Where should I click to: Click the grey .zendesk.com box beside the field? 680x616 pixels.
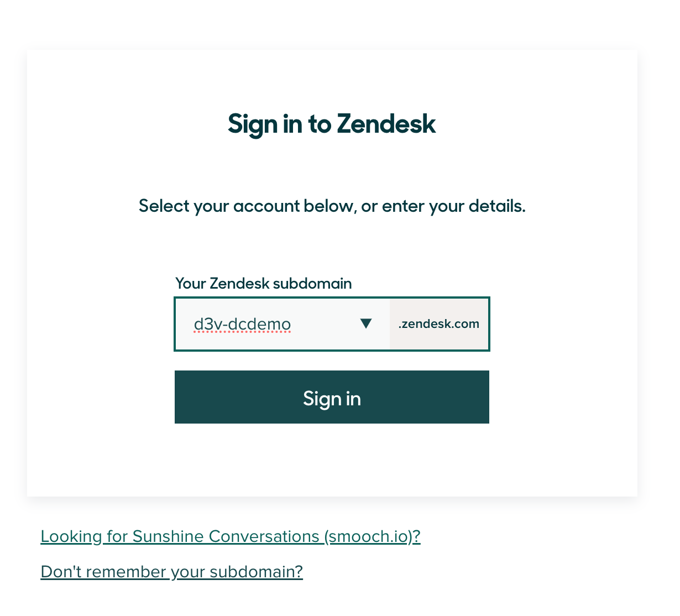coord(439,324)
